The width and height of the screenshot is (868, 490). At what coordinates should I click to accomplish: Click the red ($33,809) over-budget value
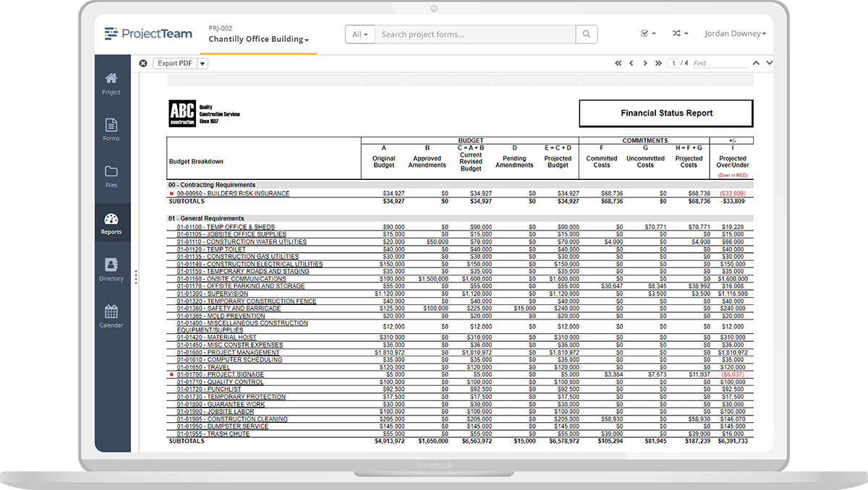tap(732, 194)
